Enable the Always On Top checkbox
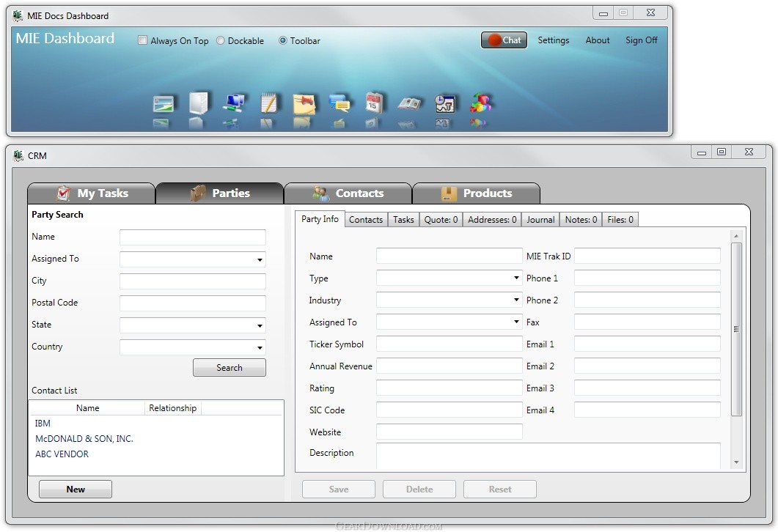The width and height of the screenshot is (778, 532). pyautogui.click(x=142, y=40)
